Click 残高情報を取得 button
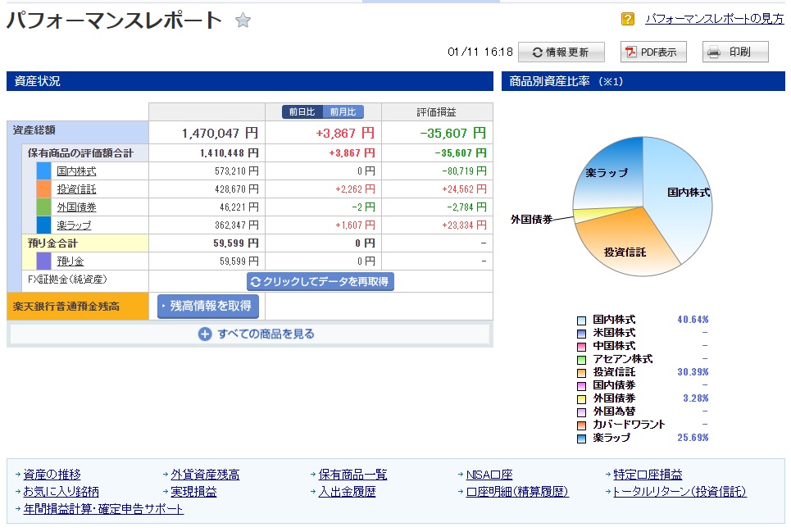The width and height of the screenshot is (791, 532). click(208, 306)
